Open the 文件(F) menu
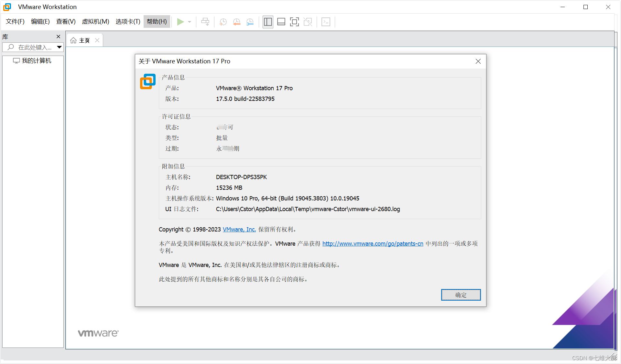Viewport: 621px width, 364px height. click(15, 22)
